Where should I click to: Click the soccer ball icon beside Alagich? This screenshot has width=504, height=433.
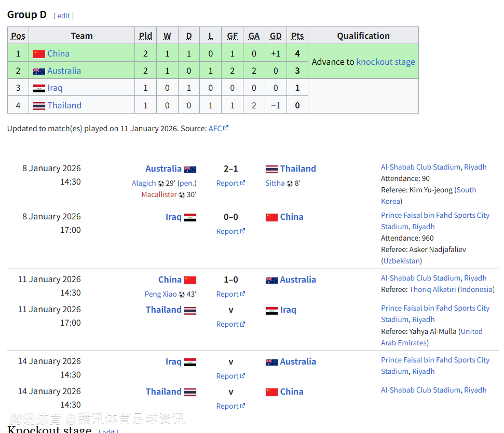click(x=161, y=184)
